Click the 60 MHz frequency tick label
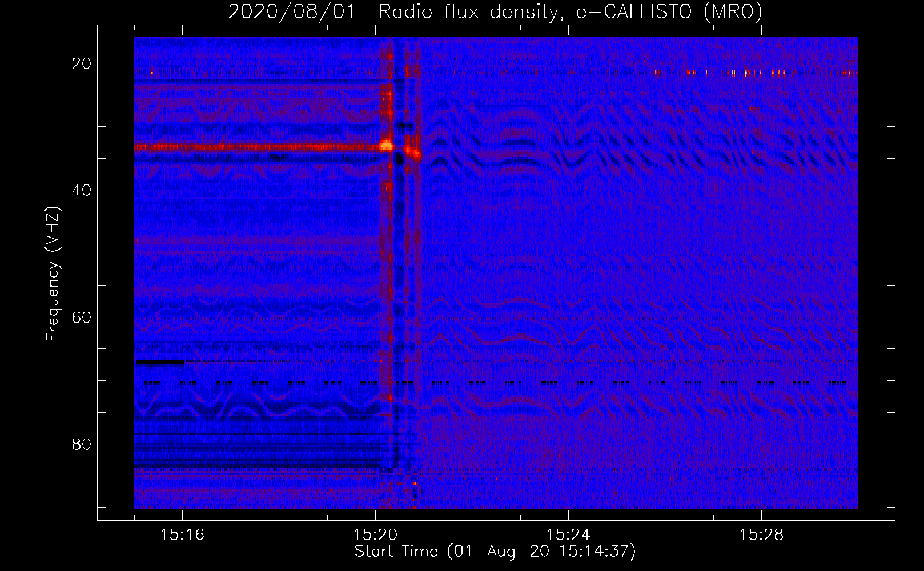The image size is (924, 571). pyautogui.click(x=82, y=317)
